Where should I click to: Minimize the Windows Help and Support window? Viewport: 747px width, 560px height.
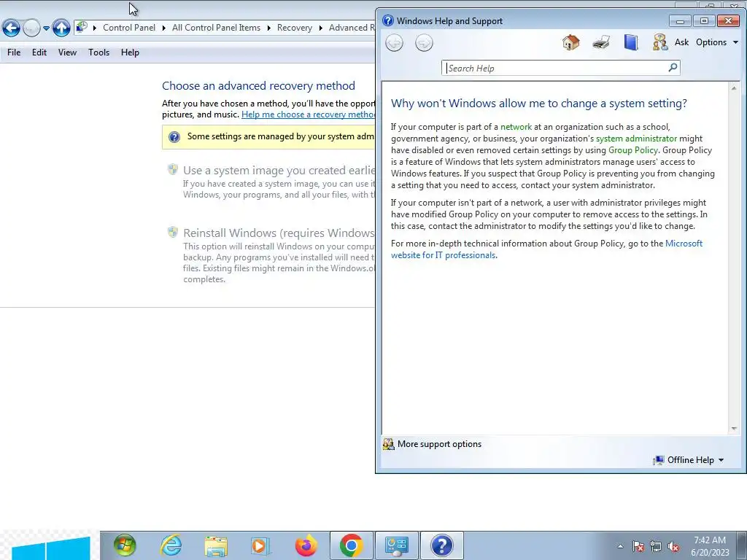point(680,21)
